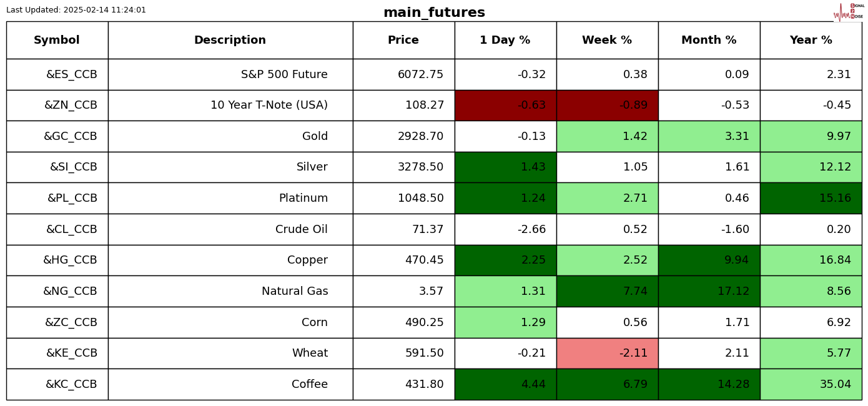
Task: Click the Description column header
Action: 230,41
